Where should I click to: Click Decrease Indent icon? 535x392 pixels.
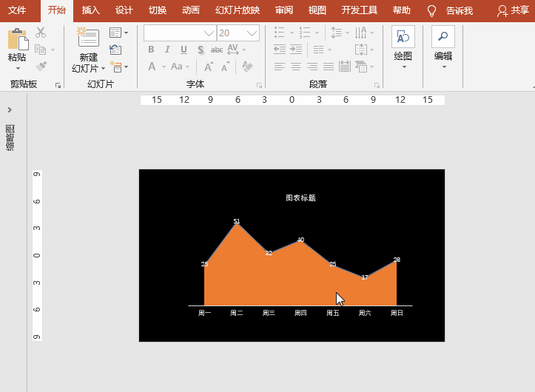tap(280, 50)
